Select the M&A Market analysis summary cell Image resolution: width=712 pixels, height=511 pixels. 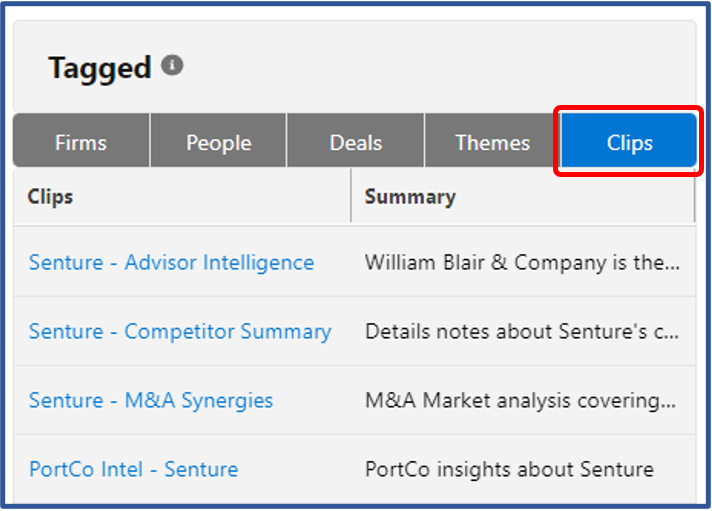coord(521,401)
